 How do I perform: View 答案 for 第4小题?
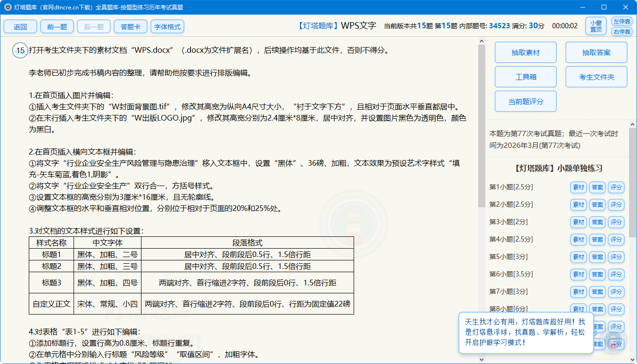[x=597, y=240]
